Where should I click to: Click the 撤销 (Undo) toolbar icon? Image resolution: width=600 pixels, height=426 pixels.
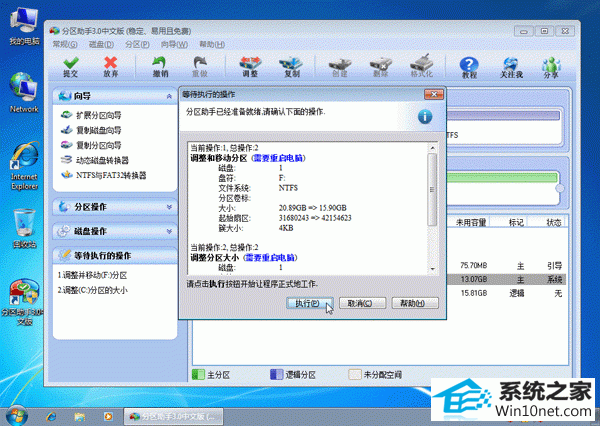[x=160, y=67]
